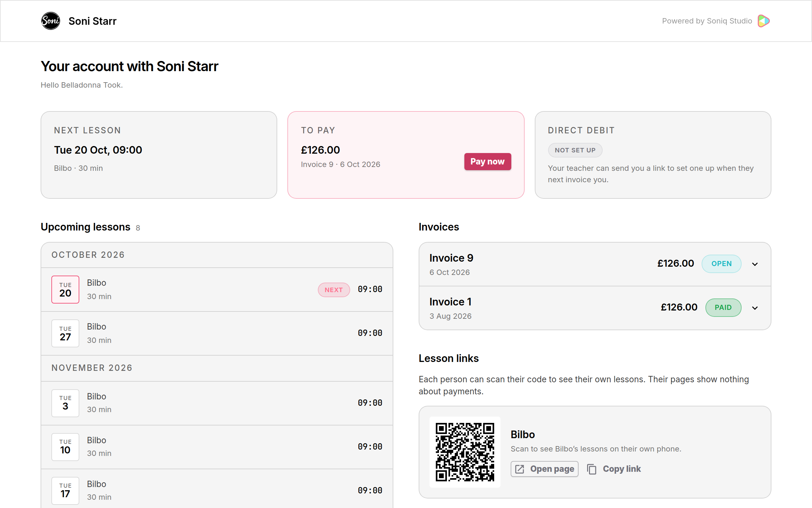Image resolution: width=812 pixels, height=508 pixels.
Task: Click the £126.00 amount on Invoice 1 row
Action: (679, 307)
